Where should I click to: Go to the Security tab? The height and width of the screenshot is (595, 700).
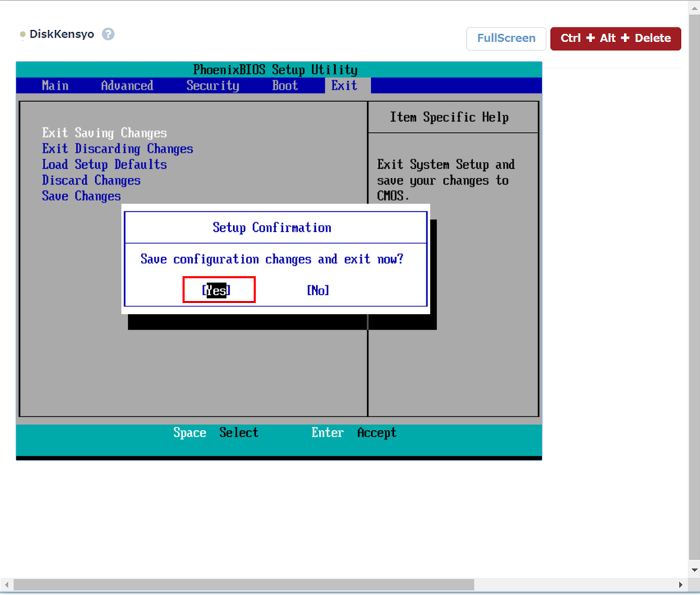tap(213, 85)
